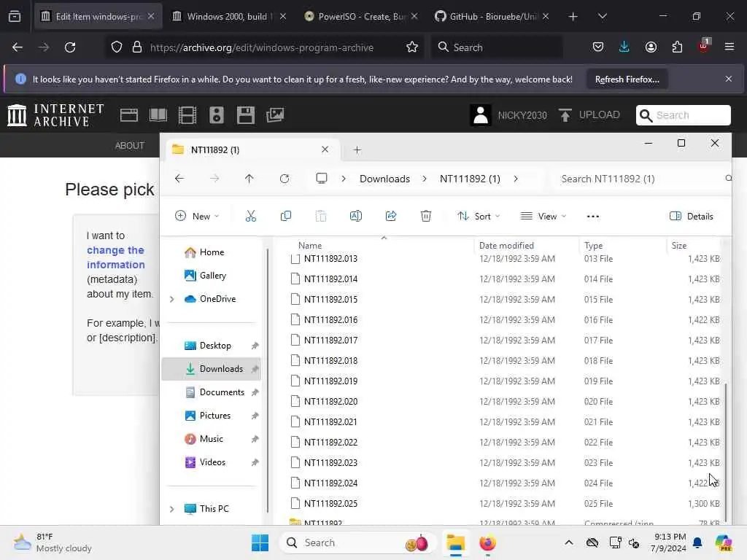Open Internet Archive Video film icon
This screenshot has width=747, height=560.
[187, 115]
